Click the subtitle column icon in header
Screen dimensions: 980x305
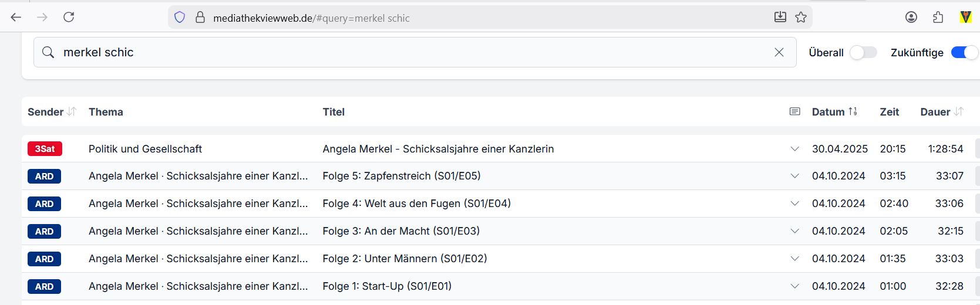[795, 111]
